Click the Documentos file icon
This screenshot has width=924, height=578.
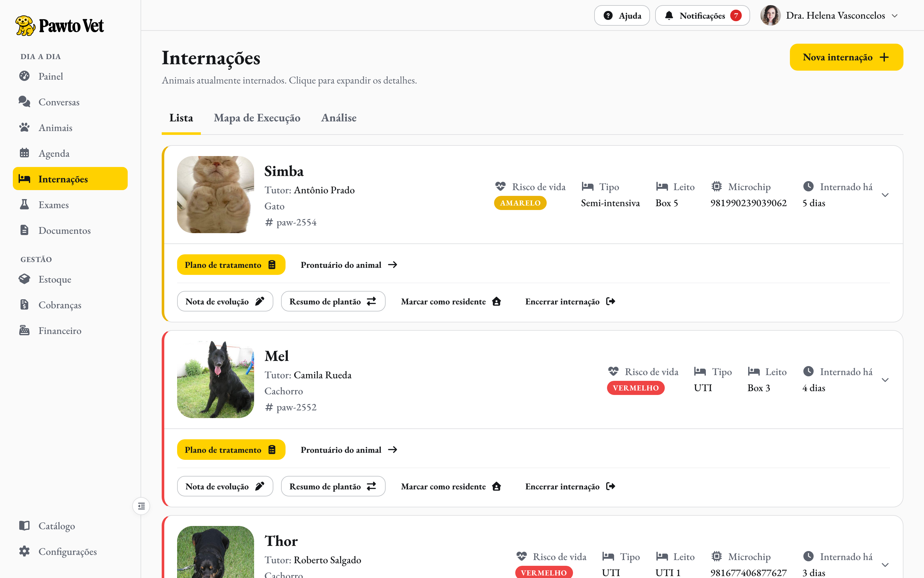[x=24, y=230]
